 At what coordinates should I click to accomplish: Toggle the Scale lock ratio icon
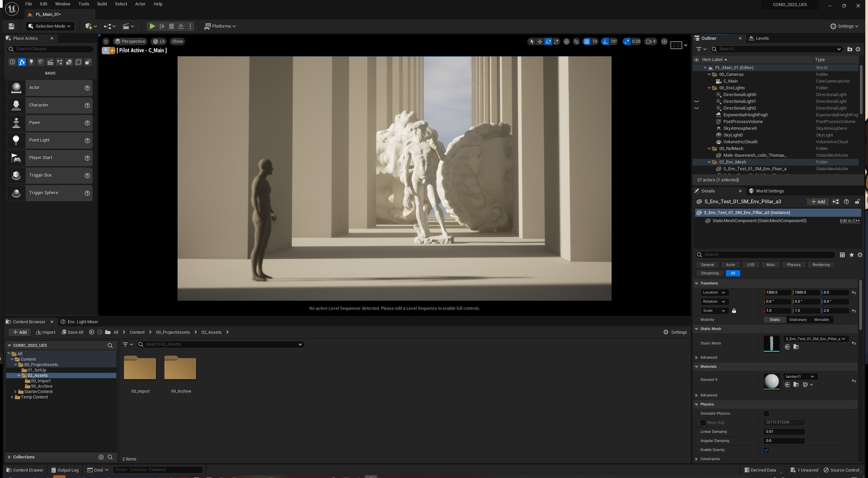click(734, 311)
